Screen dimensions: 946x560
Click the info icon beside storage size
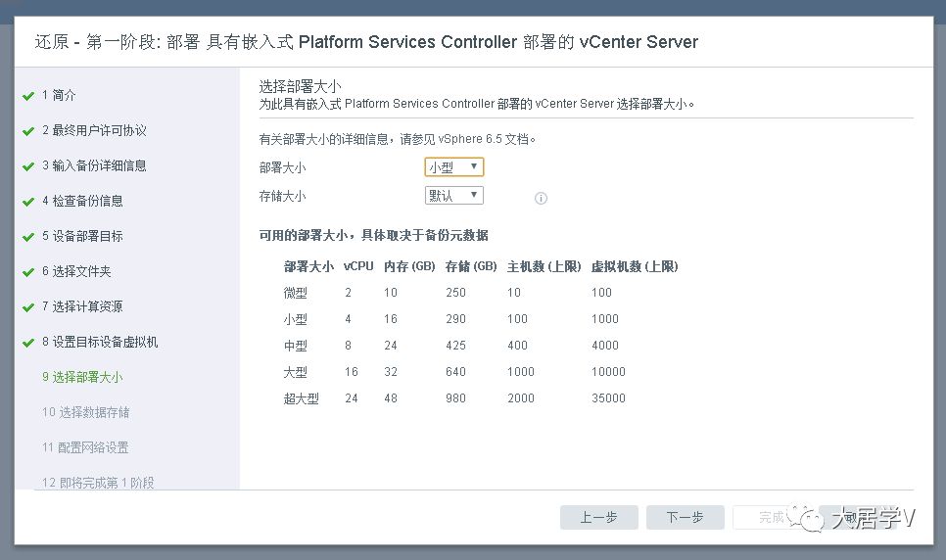pos(541,198)
